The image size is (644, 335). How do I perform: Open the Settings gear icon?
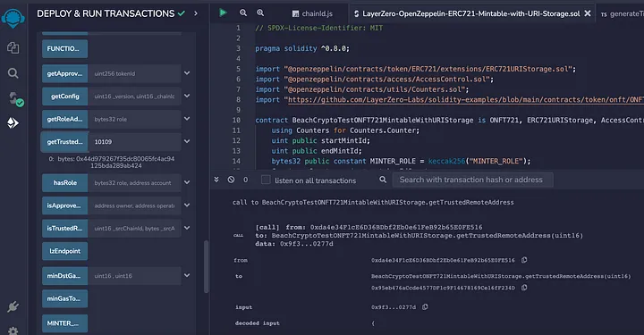pos(13,331)
